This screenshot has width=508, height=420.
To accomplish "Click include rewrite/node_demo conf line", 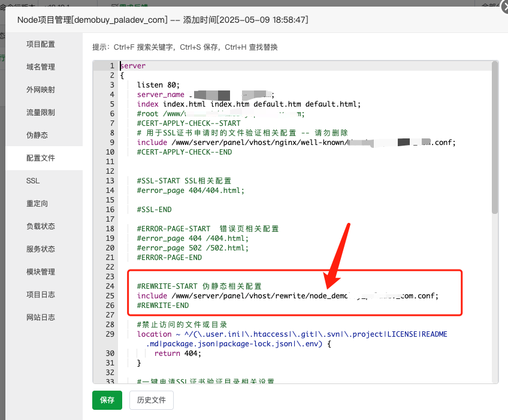I will click(x=288, y=296).
